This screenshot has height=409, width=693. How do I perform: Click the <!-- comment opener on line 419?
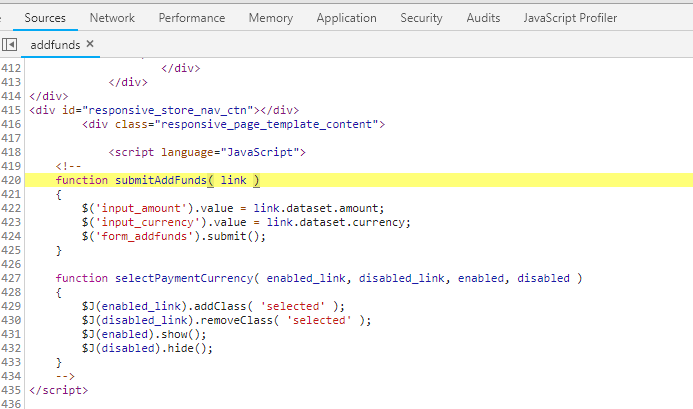(x=69, y=166)
